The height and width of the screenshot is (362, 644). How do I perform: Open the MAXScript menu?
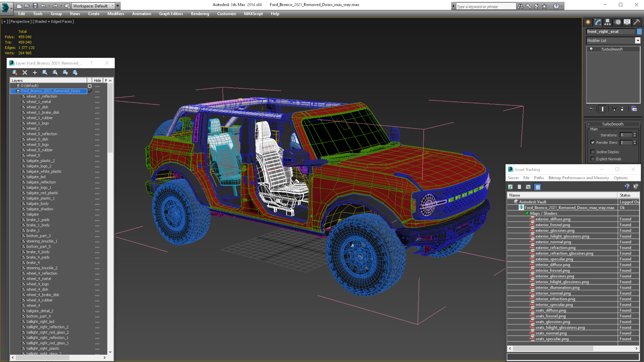[253, 14]
